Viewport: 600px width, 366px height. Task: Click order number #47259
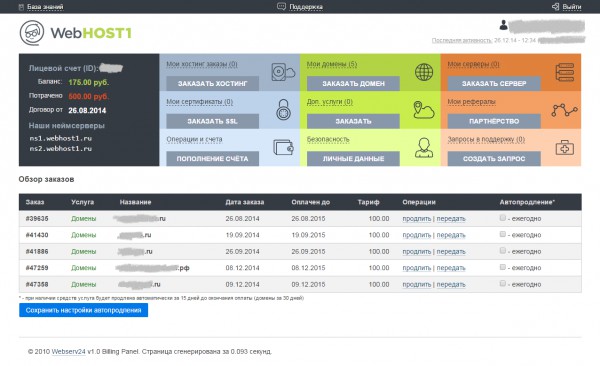pos(37,268)
